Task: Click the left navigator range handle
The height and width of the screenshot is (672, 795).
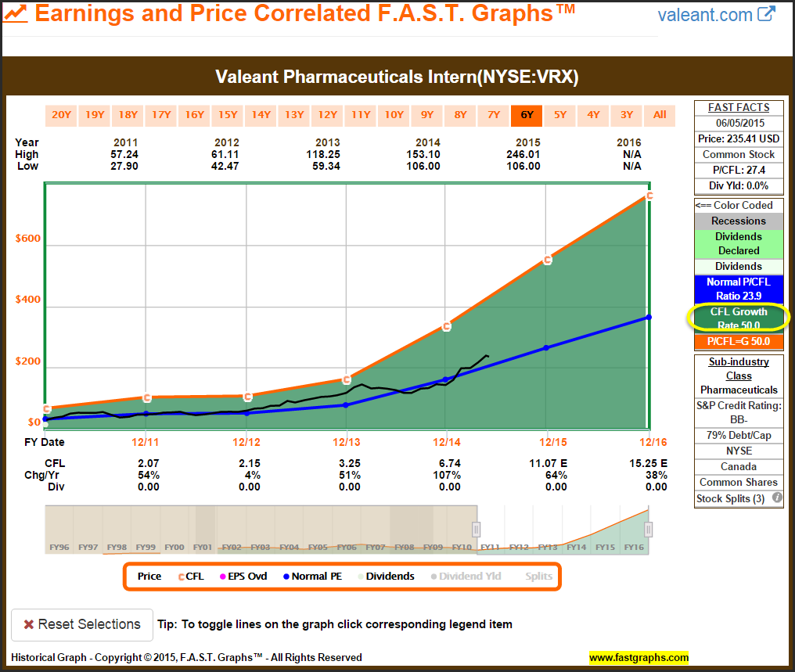Action: pos(476,530)
